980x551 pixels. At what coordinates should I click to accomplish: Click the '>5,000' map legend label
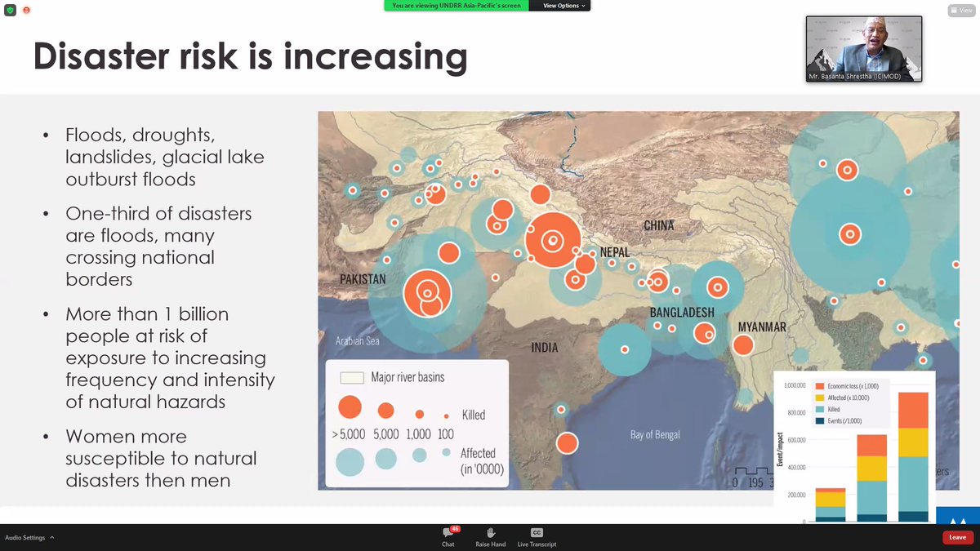[x=349, y=434]
